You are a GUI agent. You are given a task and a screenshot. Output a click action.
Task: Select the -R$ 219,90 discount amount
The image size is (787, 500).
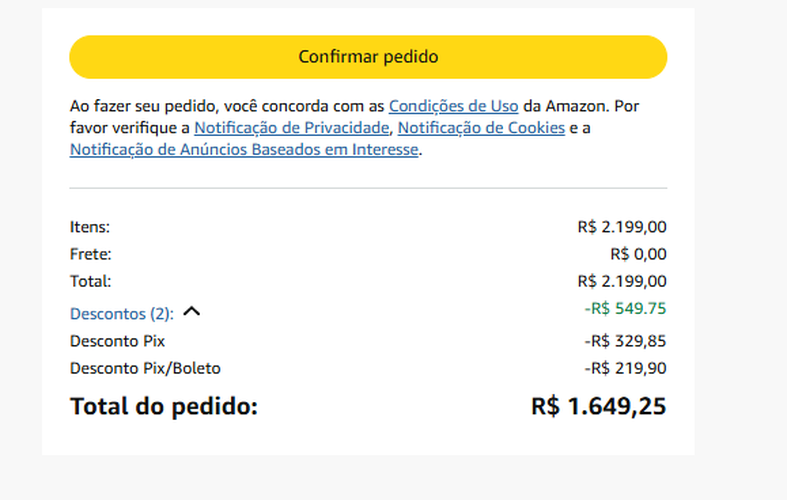pos(625,368)
